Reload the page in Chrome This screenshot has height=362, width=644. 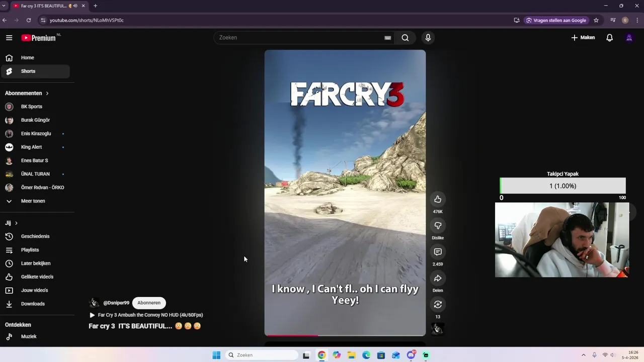[29, 20]
